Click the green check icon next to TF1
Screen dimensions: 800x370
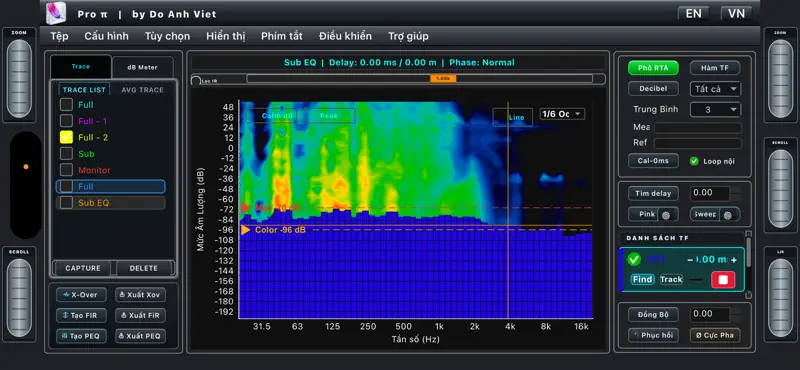(634, 259)
